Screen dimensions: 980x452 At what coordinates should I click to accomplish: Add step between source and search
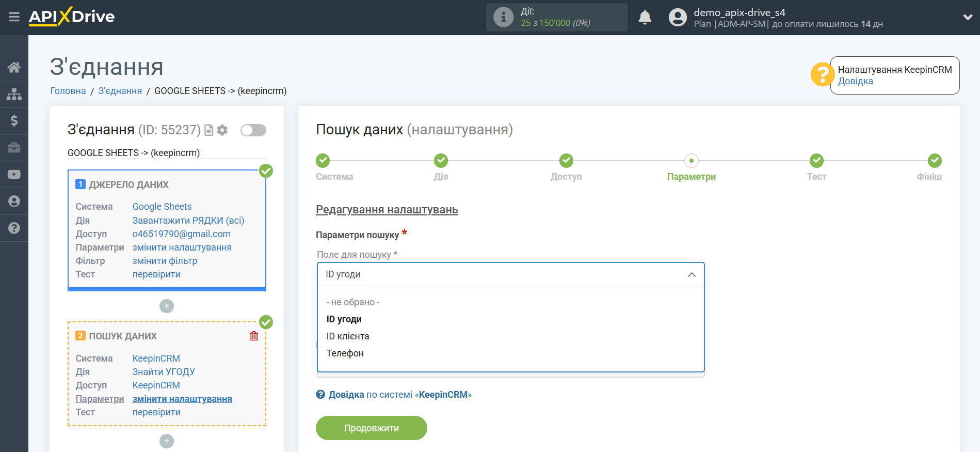tap(167, 306)
